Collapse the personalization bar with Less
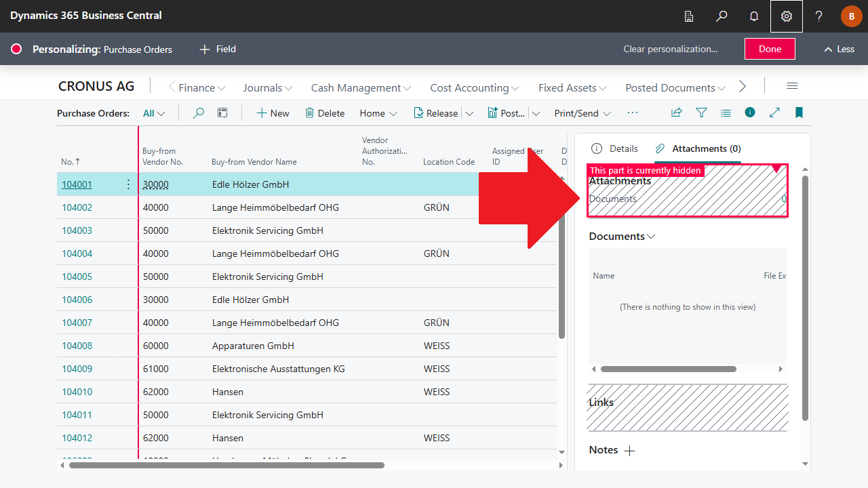 839,49
